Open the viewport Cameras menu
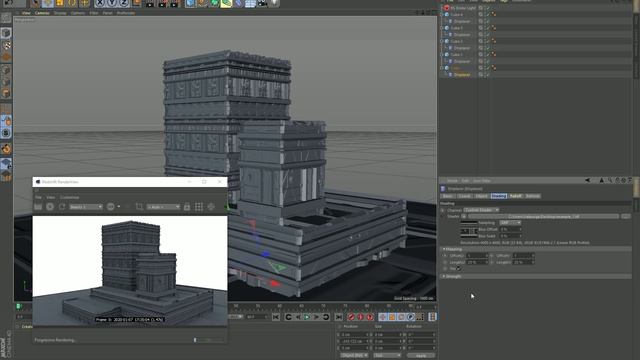 pos(42,13)
